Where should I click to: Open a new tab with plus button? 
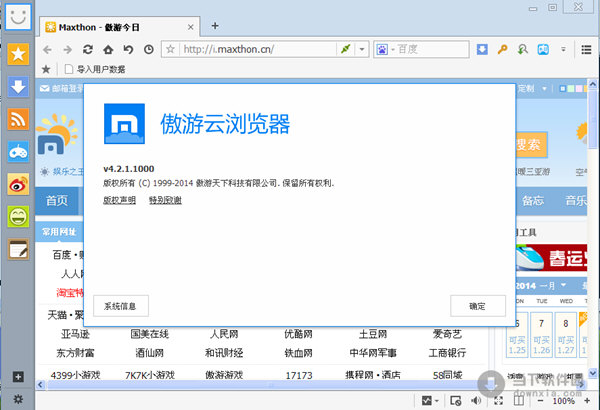click(215, 26)
